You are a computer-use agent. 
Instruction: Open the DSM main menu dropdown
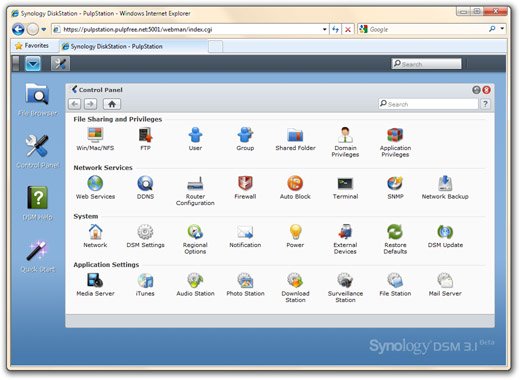(x=33, y=63)
